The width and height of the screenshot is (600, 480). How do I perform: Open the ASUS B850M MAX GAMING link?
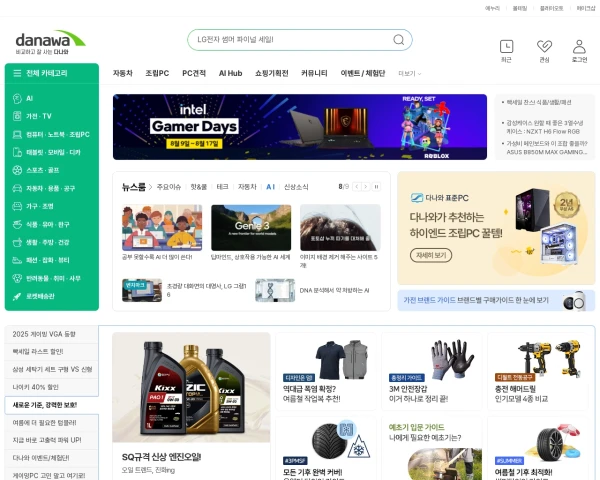click(545, 148)
